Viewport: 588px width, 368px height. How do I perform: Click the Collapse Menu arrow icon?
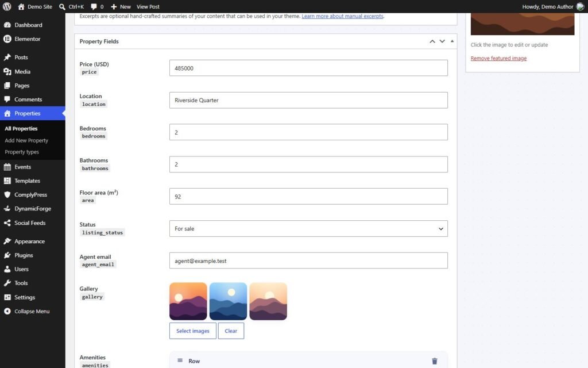7,311
